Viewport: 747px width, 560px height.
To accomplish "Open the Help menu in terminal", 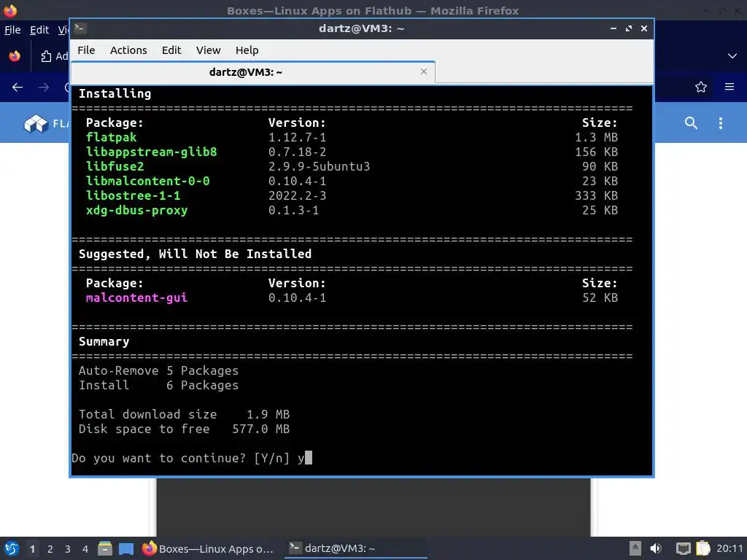I will click(247, 50).
